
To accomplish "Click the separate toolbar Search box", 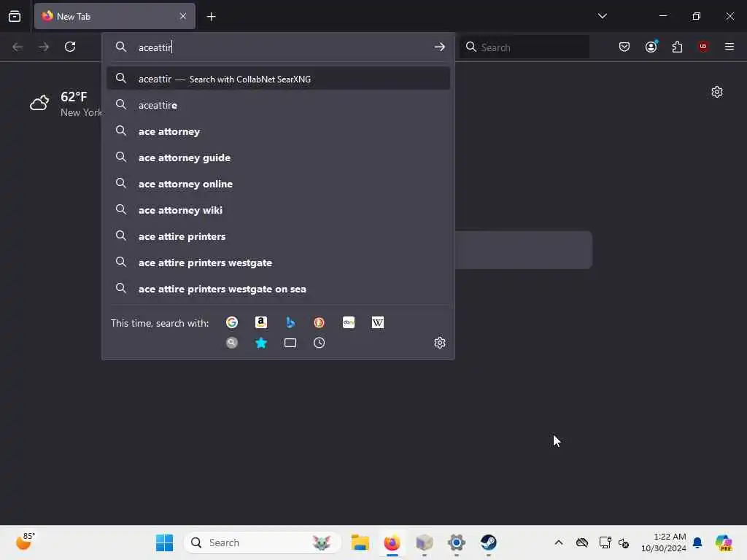I will [x=524, y=47].
